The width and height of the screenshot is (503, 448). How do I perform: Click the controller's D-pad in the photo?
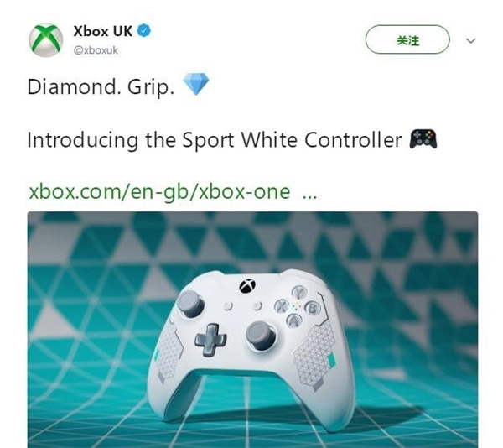point(210,340)
